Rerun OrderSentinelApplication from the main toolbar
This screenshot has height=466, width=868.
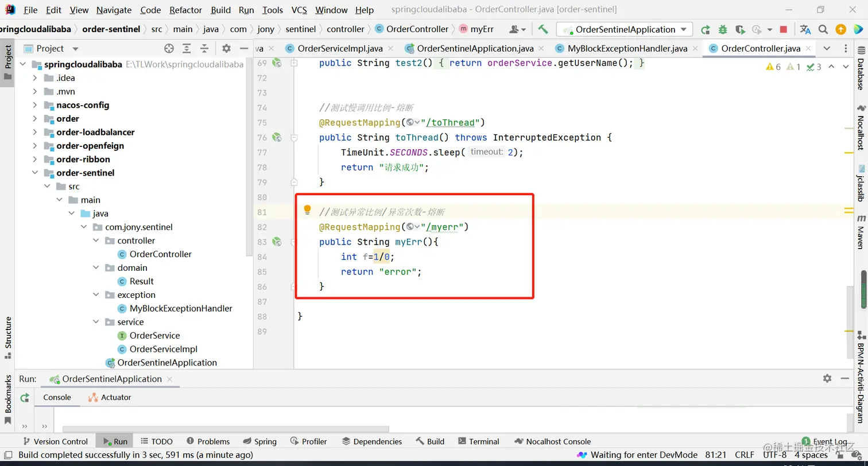[706, 29]
